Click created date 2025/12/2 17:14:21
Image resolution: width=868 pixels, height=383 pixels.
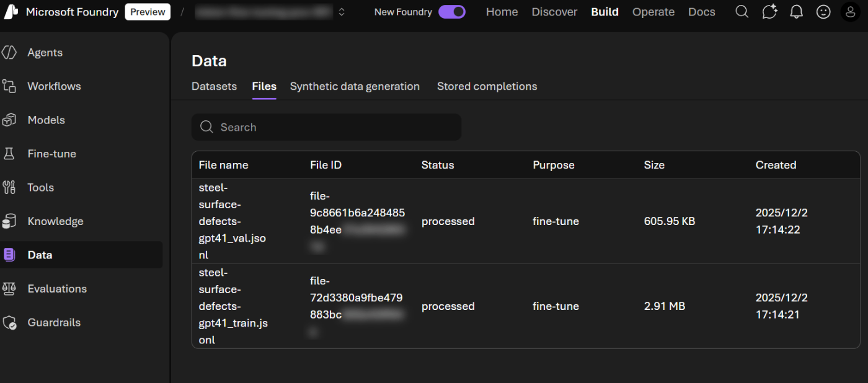pyautogui.click(x=781, y=306)
